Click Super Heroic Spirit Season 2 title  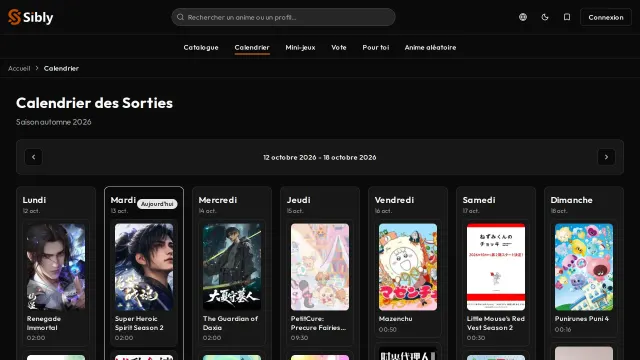click(139, 323)
